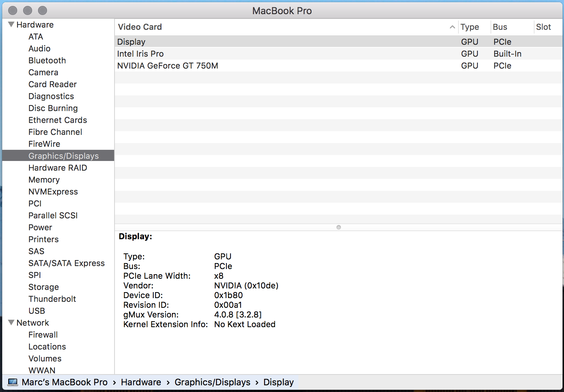Image resolution: width=564 pixels, height=392 pixels.
Task: Go to Marc's MacBook Pro in path bar
Action: click(65, 382)
